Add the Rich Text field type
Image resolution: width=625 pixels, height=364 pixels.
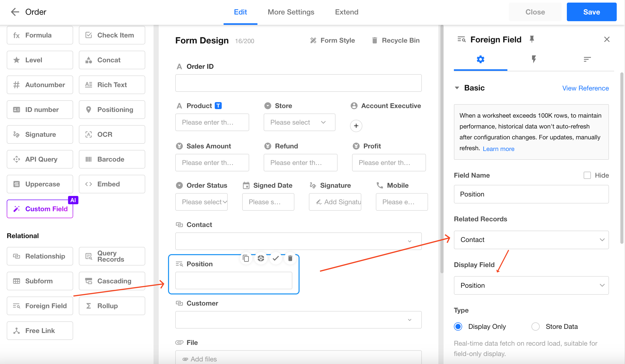coord(112,85)
